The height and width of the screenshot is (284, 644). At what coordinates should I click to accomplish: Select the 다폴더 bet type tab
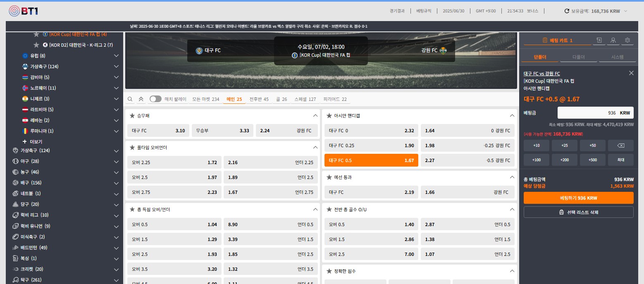point(578,57)
